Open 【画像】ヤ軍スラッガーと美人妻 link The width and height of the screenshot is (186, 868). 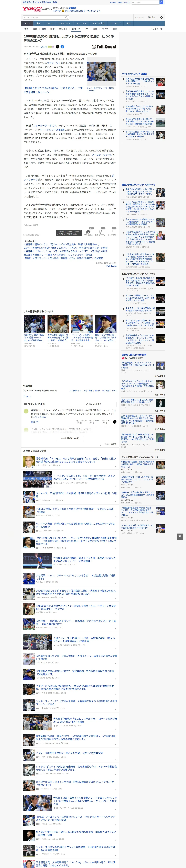point(63,258)
